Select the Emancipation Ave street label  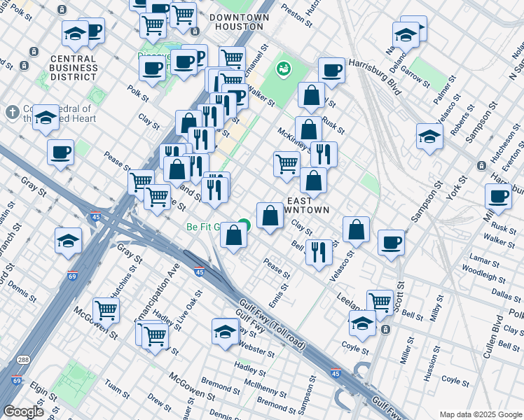158,293
